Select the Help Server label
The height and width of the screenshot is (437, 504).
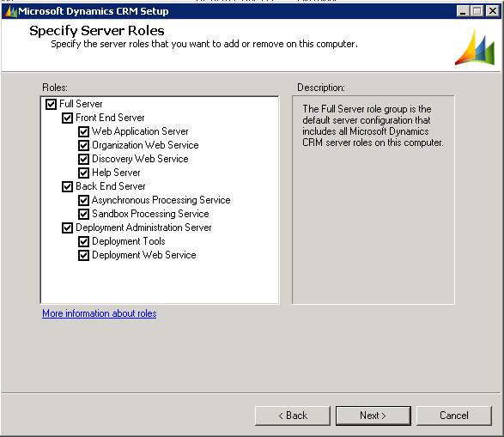pyautogui.click(x=116, y=173)
